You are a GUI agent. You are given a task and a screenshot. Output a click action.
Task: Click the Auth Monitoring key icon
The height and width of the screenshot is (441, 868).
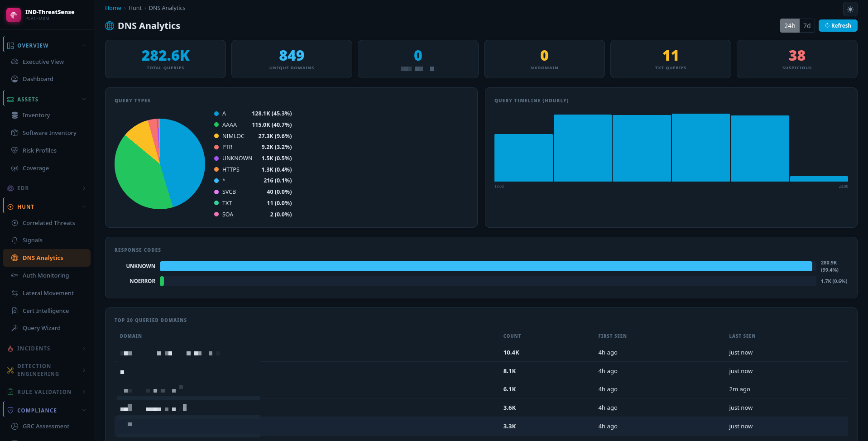14,276
